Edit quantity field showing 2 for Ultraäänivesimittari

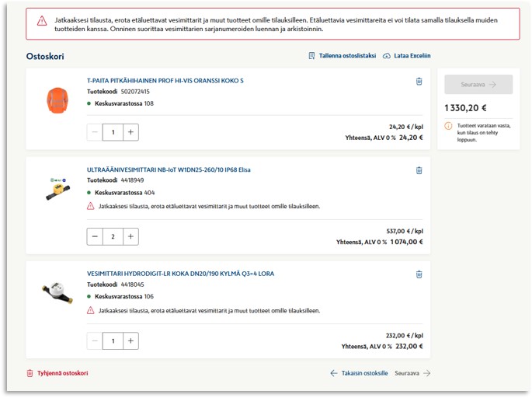113,236
